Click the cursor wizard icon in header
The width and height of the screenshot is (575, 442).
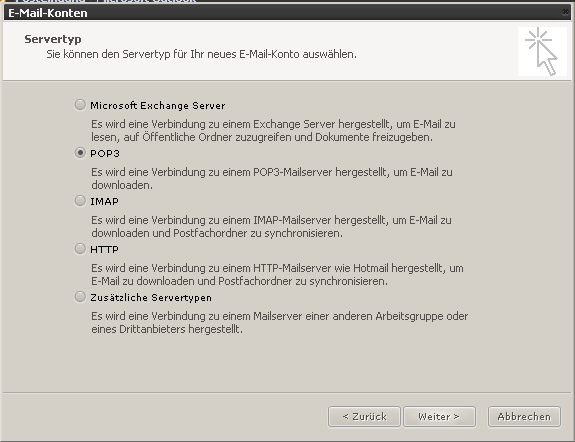[542, 51]
